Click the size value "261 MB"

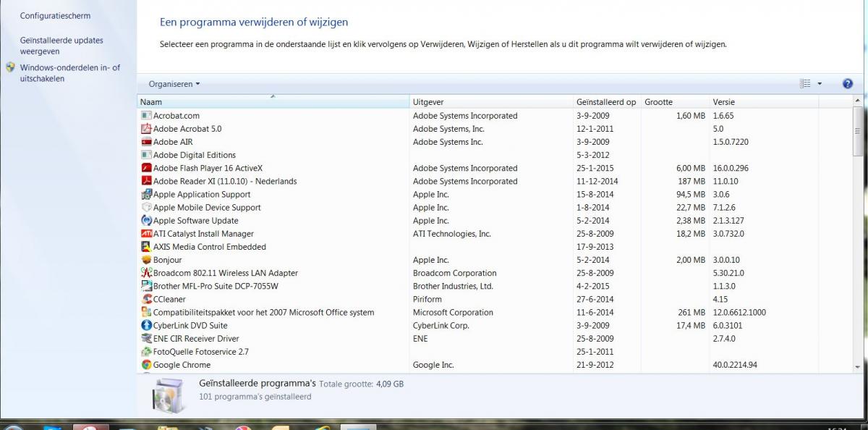(x=691, y=313)
